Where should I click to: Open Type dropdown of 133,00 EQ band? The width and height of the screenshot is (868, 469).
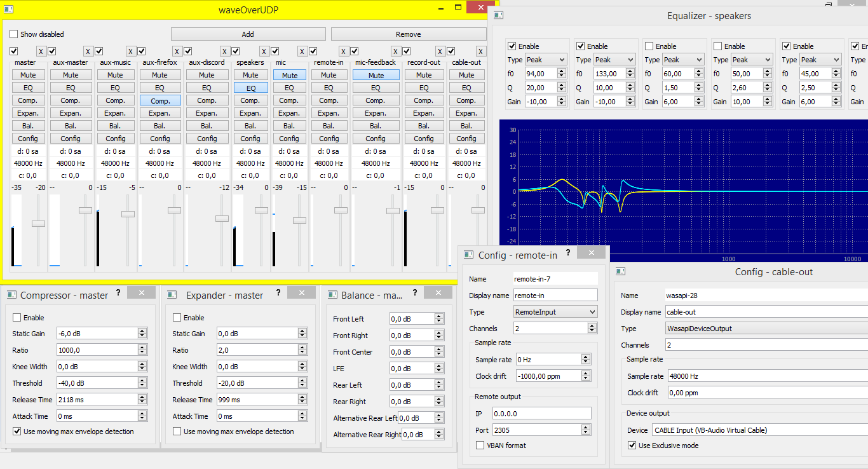coord(614,60)
